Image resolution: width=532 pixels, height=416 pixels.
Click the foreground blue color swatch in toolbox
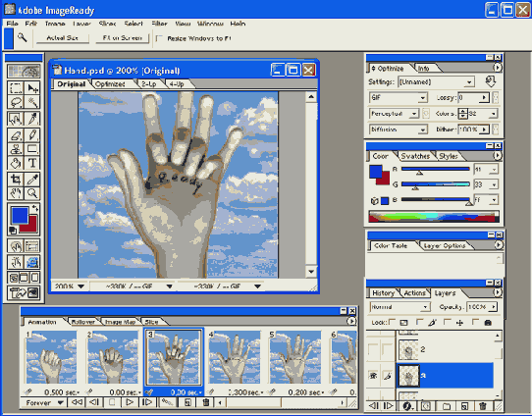point(20,215)
